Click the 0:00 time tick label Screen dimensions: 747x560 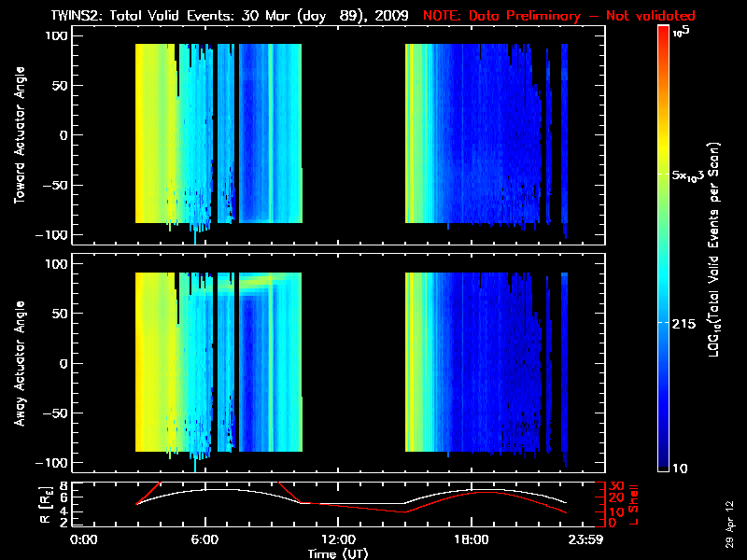coord(84,539)
